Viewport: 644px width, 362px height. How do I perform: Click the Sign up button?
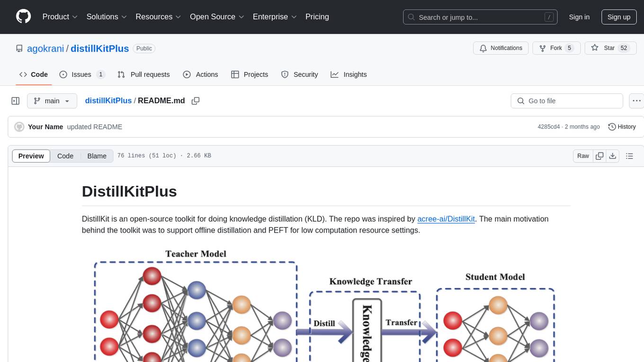coord(619,17)
